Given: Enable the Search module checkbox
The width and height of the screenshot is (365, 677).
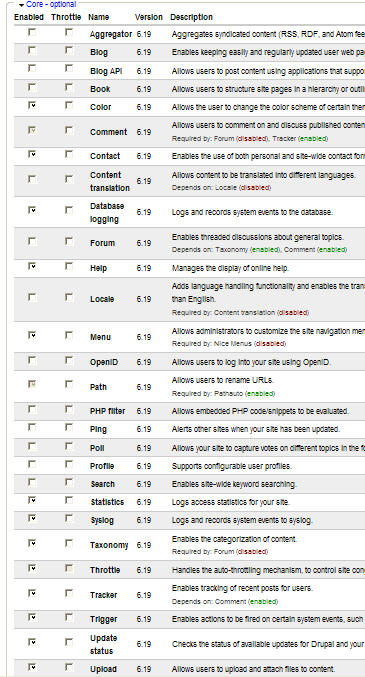Looking at the screenshot, I should (32, 482).
